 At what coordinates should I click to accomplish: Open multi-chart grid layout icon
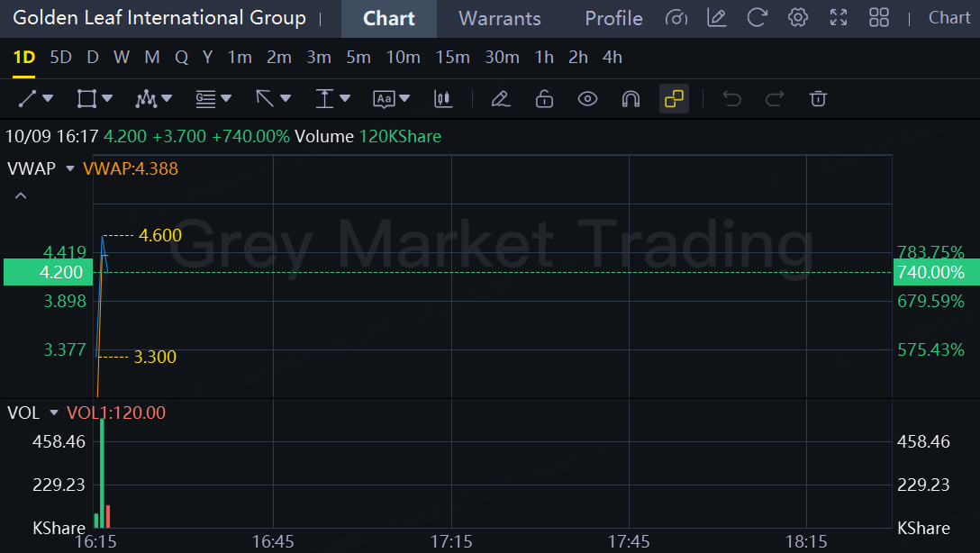pyautogui.click(x=879, y=18)
